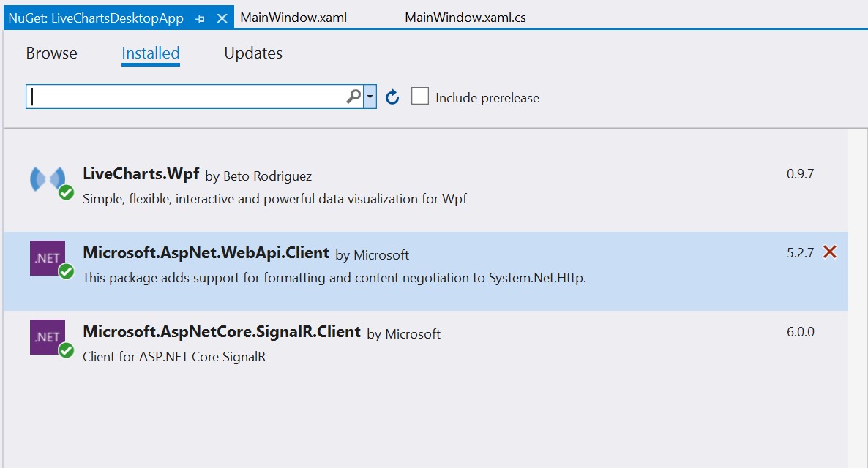The image size is (868, 468).
Task: Enable the Include prerelease checkbox
Action: (x=420, y=97)
